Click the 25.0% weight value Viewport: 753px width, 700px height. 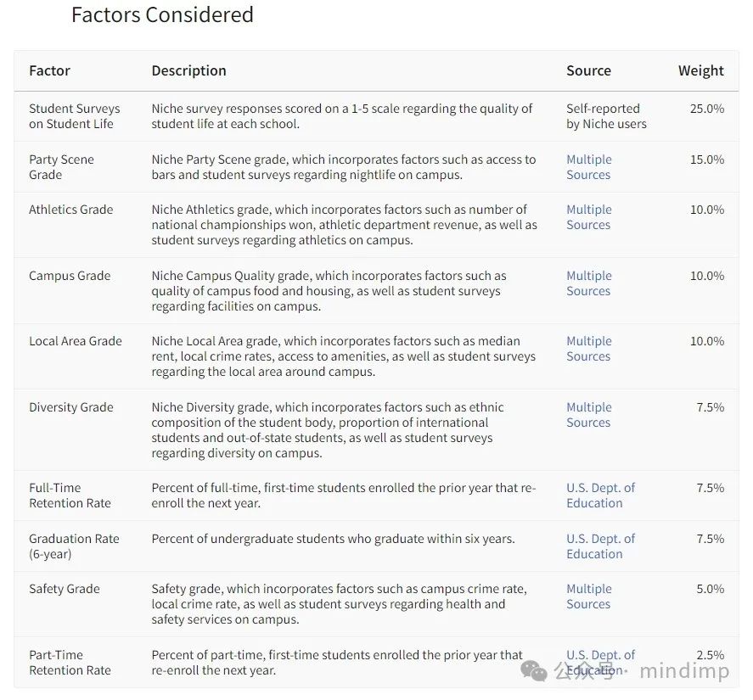click(x=707, y=109)
